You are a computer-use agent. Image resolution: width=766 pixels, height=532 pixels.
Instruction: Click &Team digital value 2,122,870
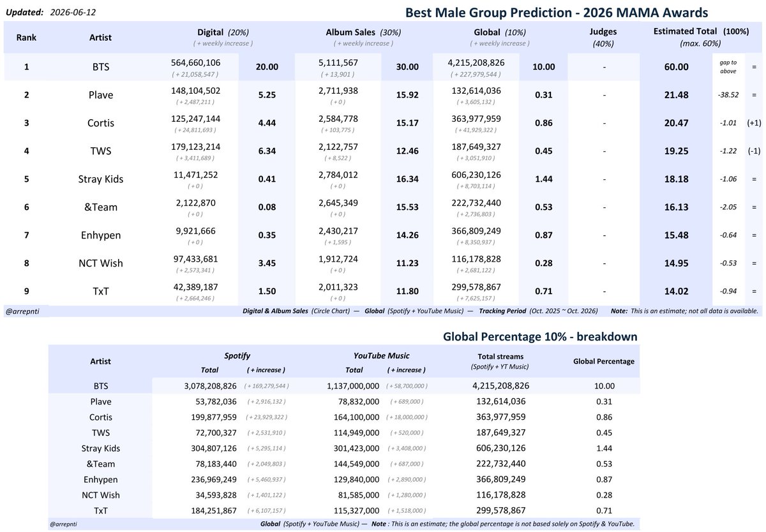tap(196, 203)
